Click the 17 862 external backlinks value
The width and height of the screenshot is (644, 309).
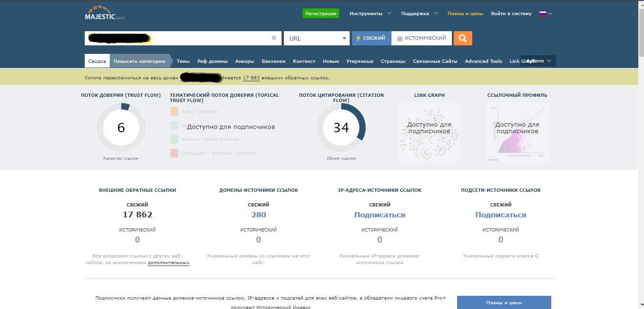point(138,215)
